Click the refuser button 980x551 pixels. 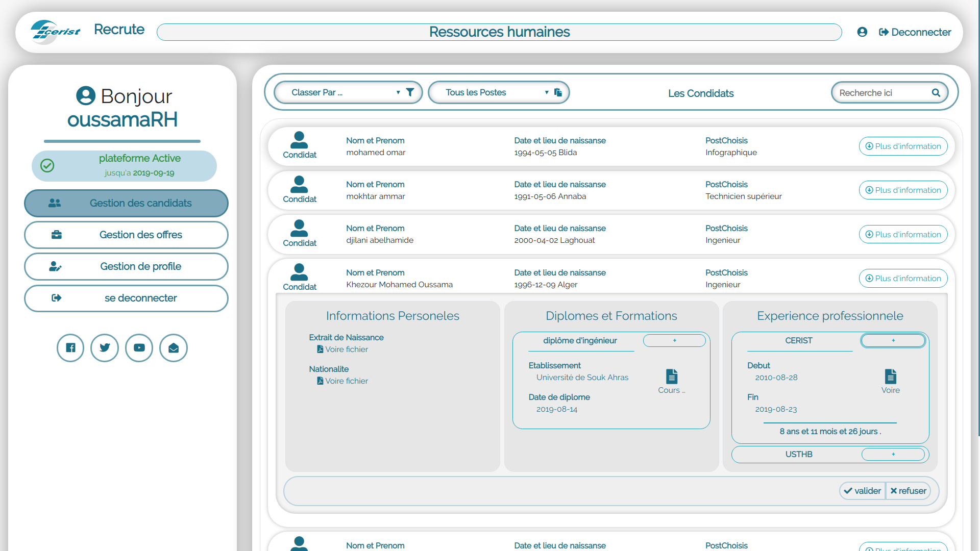point(908,491)
